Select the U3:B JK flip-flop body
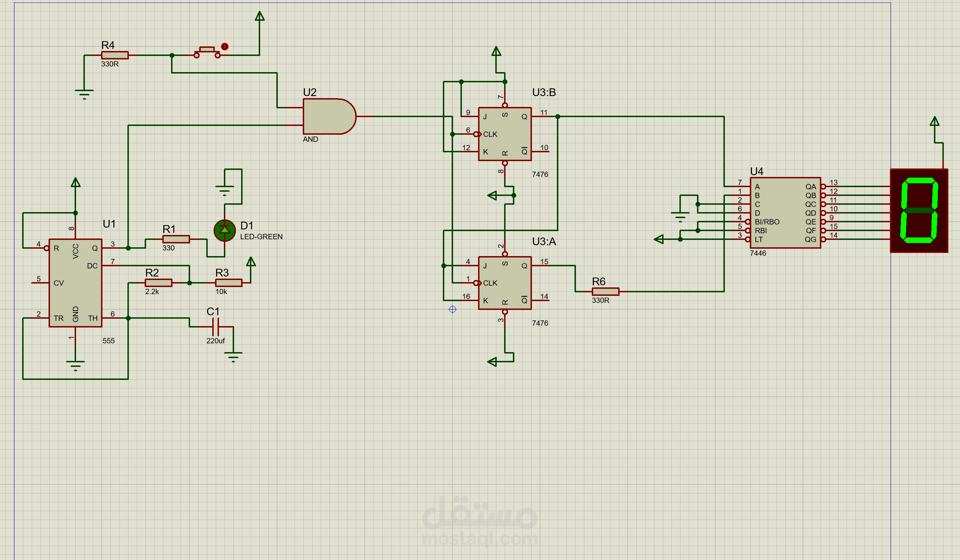The image size is (960, 560). coord(505,134)
